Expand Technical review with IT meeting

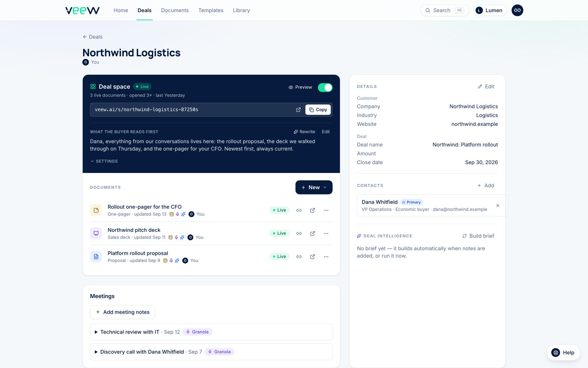[x=211, y=332]
